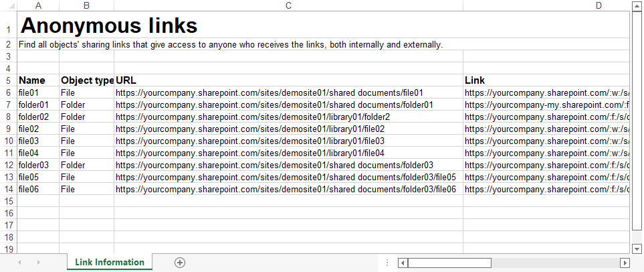Viewport: 644px width, 272px height.
Task: Click the URL ending in folder03/file06
Action: [289, 190]
